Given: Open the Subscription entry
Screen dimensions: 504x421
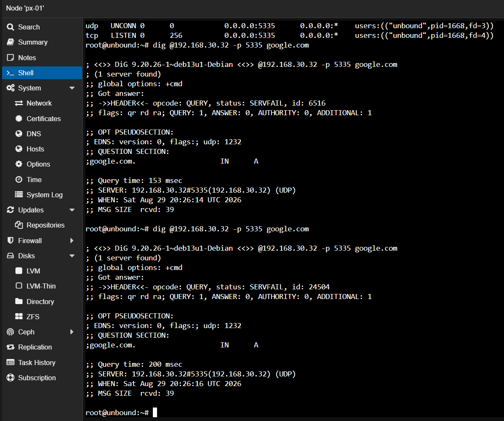Looking at the screenshot, I should 42,378.
